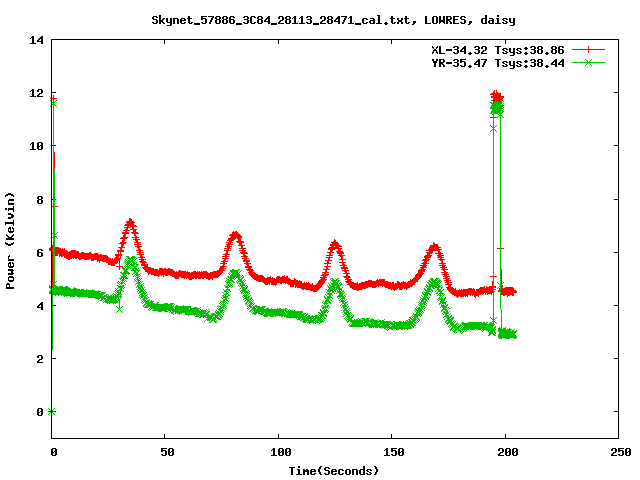This screenshot has width=640, height=480.
Task: Click x-axis tick label 100
Action: [280, 452]
